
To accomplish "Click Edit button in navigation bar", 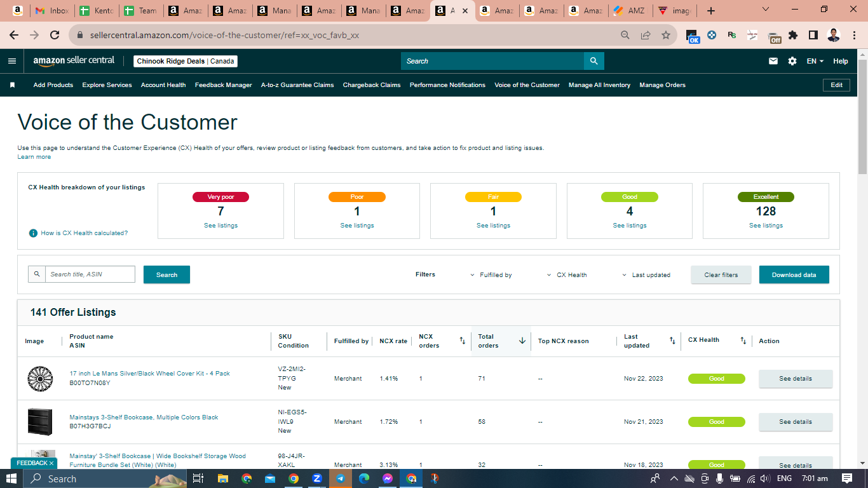I will 836,85.
